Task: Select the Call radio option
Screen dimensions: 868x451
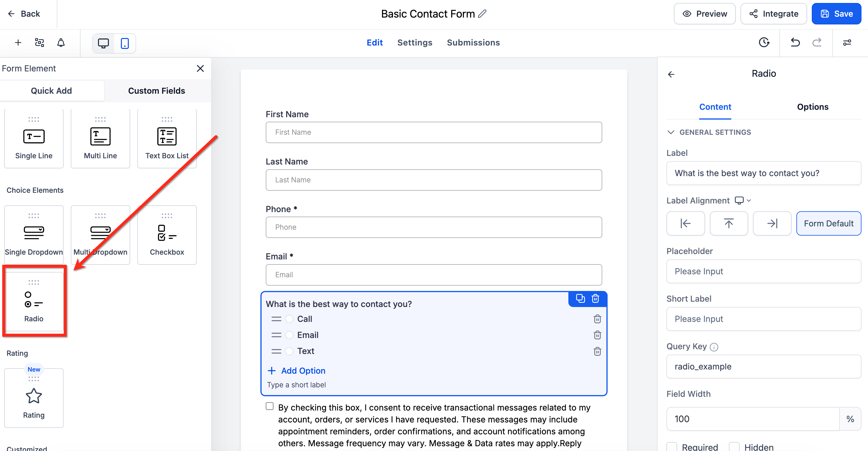Action: coord(289,319)
